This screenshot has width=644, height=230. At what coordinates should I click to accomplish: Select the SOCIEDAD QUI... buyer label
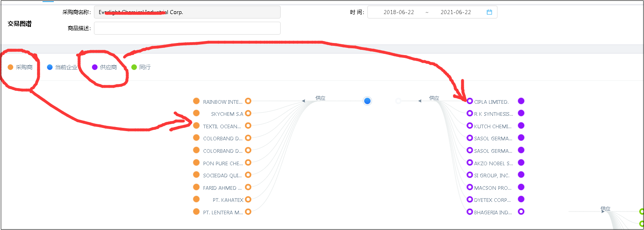[222, 176]
